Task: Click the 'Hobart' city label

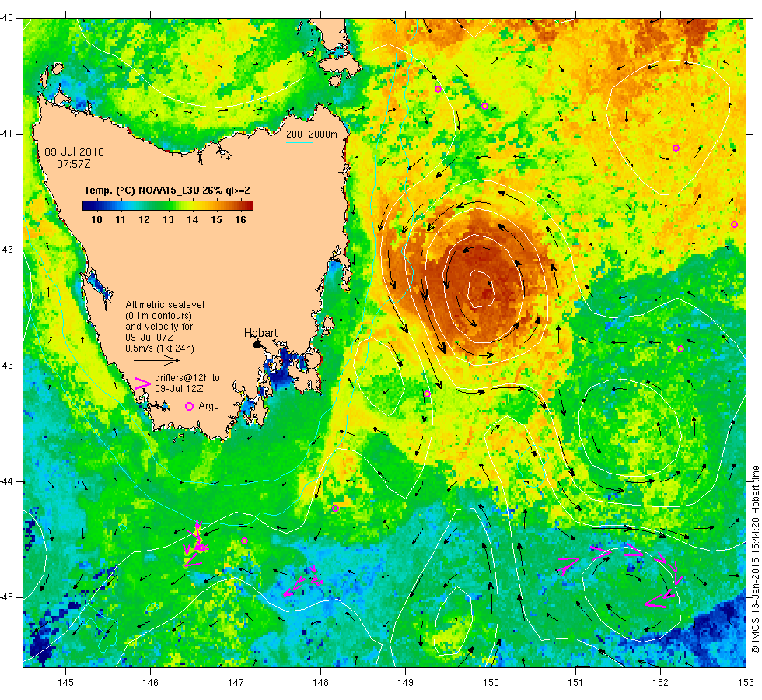Action: click(260, 333)
